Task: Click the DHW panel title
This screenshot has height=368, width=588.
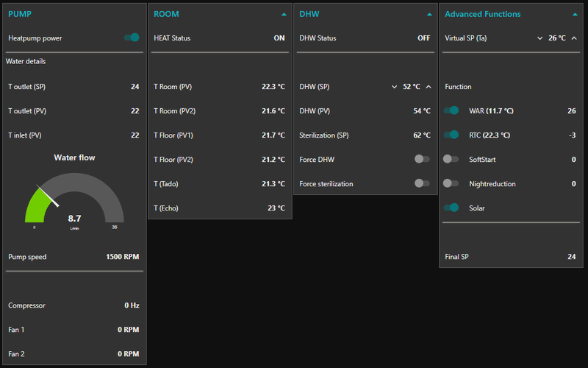Action: click(309, 14)
